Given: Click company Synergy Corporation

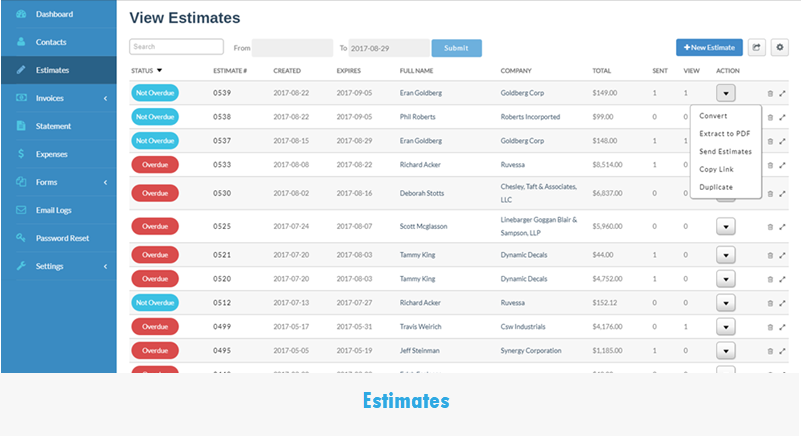Looking at the screenshot, I should coord(531,351).
